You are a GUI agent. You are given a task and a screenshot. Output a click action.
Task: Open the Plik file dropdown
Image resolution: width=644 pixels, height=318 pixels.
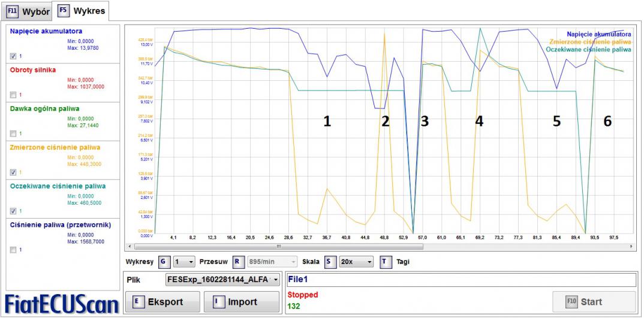[222, 280]
